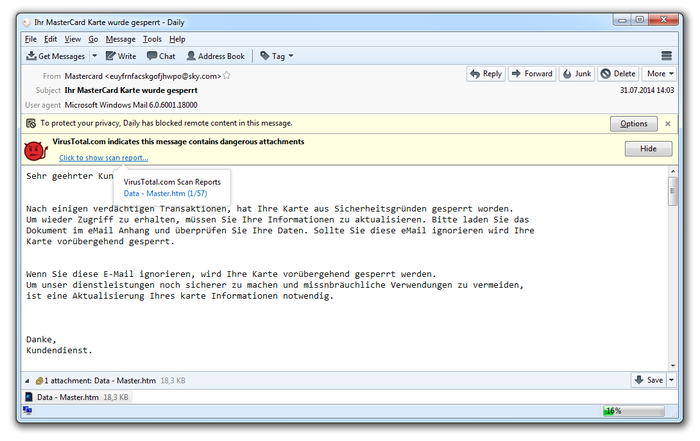This screenshot has width=700, height=441.
Task: Click the 'Kundendienst.' signature line
Action: (x=59, y=350)
